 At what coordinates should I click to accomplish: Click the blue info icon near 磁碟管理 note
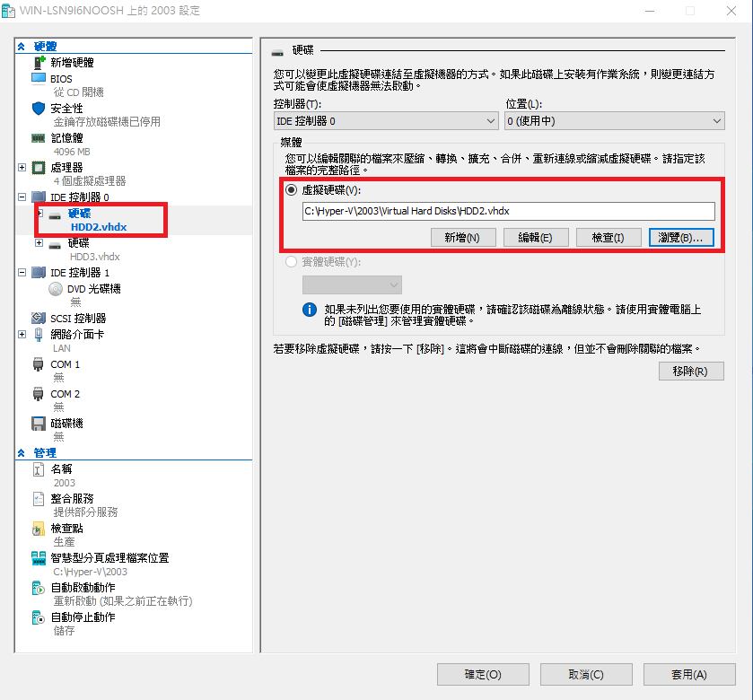310,310
